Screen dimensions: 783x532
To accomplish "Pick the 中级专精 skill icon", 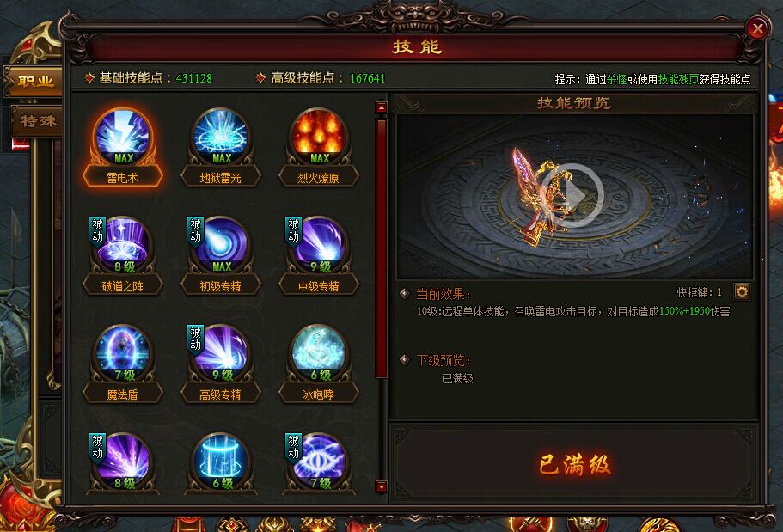I will [319, 245].
